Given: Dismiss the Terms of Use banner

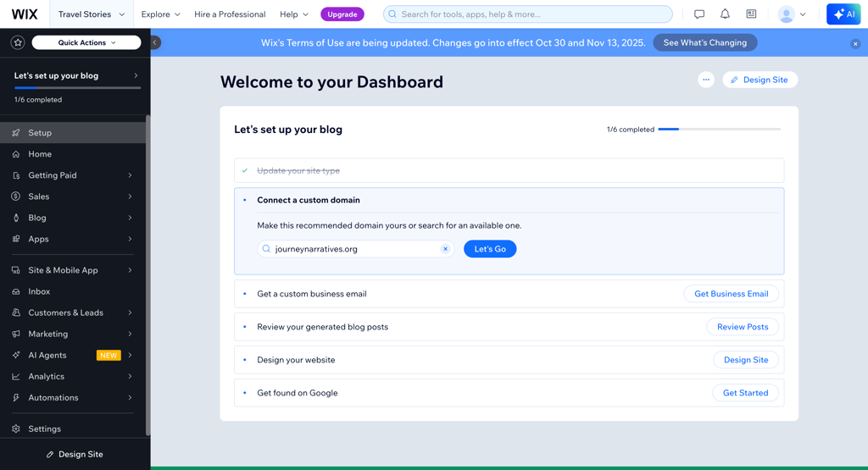Looking at the screenshot, I should coord(855,44).
